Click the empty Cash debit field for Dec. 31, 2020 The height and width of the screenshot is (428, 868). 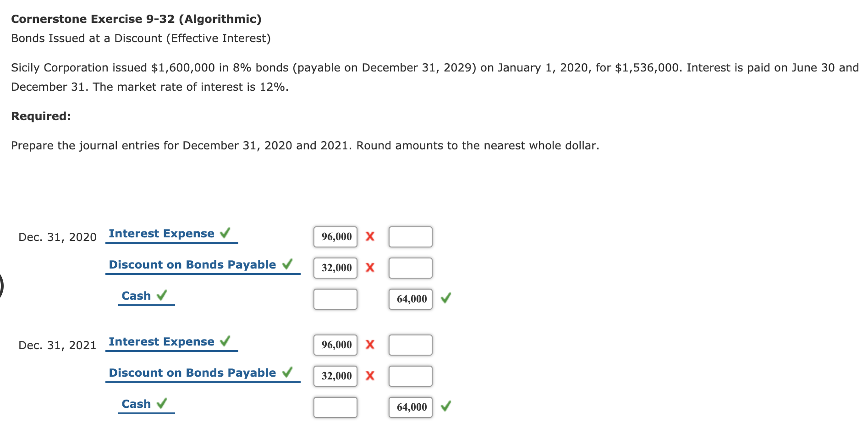click(335, 299)
